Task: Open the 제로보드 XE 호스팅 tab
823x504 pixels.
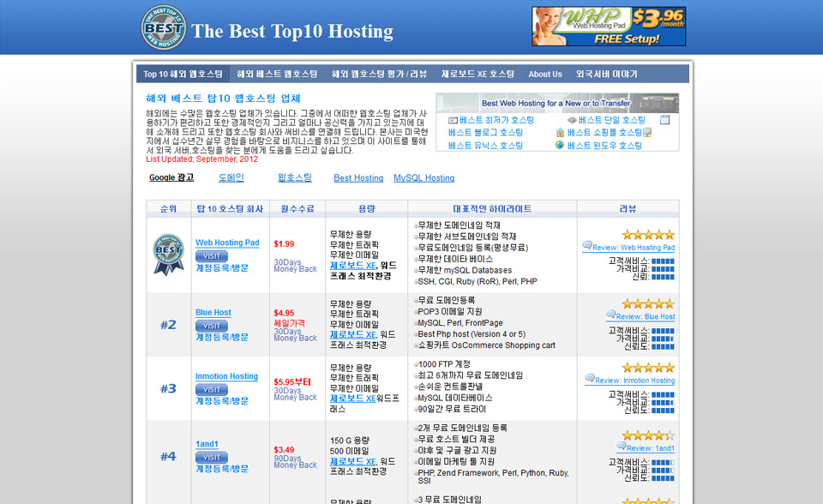Action: (x=478, y=75)
